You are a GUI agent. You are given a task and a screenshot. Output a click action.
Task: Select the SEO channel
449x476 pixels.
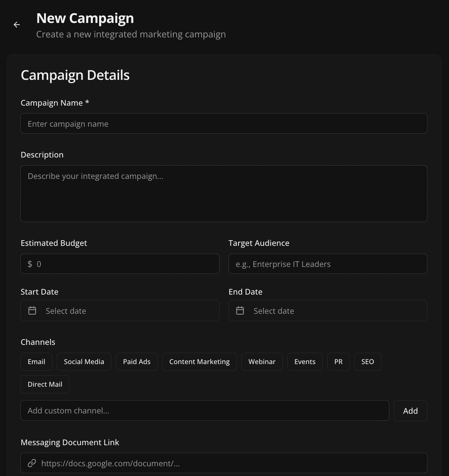coord(367,362)
